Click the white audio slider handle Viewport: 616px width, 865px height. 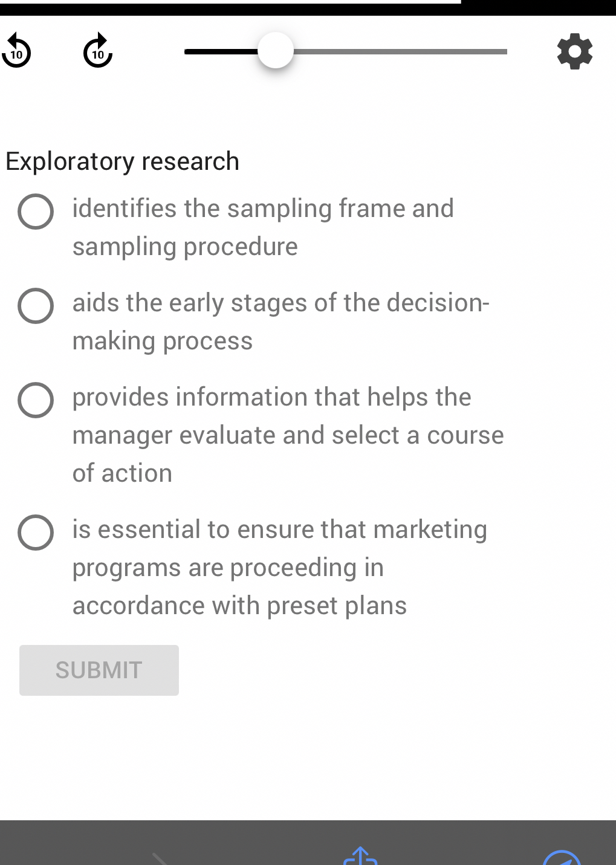(276, 51)
